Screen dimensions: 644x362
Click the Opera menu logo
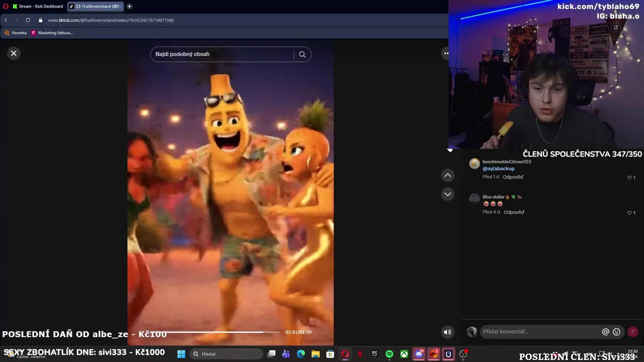tap(6, 7)
